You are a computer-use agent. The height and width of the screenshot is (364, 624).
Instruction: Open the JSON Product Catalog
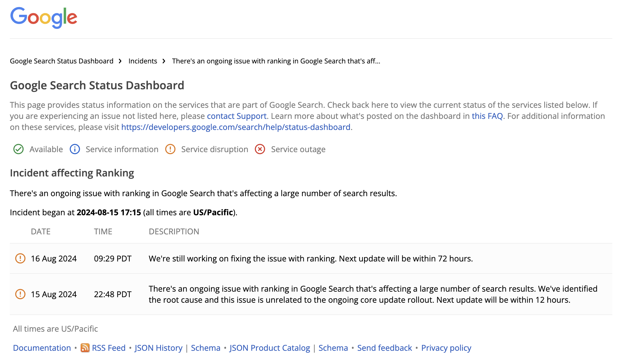[x=270, y=348]
